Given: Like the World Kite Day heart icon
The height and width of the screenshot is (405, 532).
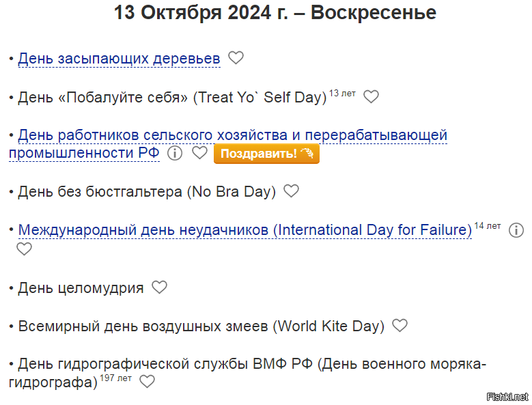Looking at the screenshot, I should click(400, 326).
